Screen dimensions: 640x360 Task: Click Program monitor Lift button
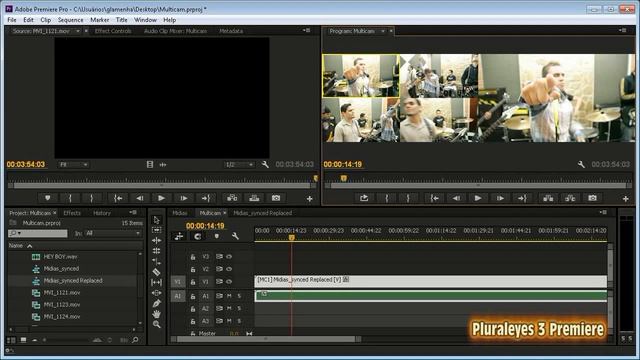click(x=548, y=198)
